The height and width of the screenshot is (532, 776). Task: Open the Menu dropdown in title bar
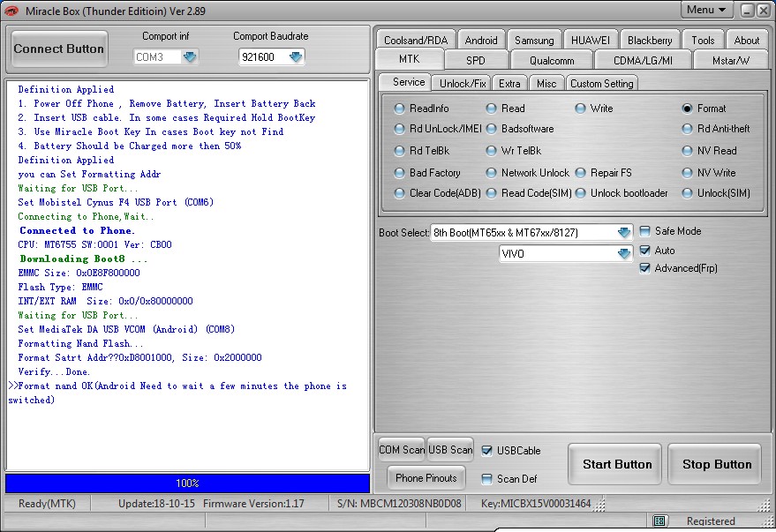tap(706, 10)
